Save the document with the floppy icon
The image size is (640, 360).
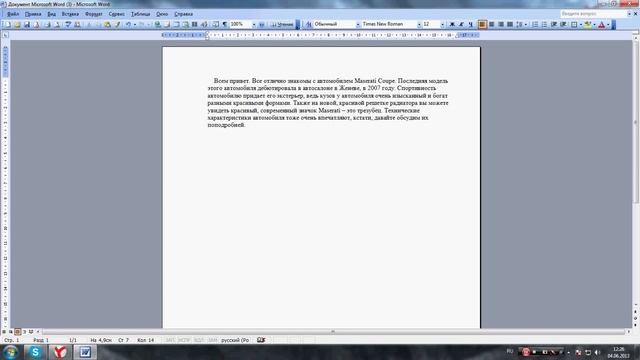(27, 24)
